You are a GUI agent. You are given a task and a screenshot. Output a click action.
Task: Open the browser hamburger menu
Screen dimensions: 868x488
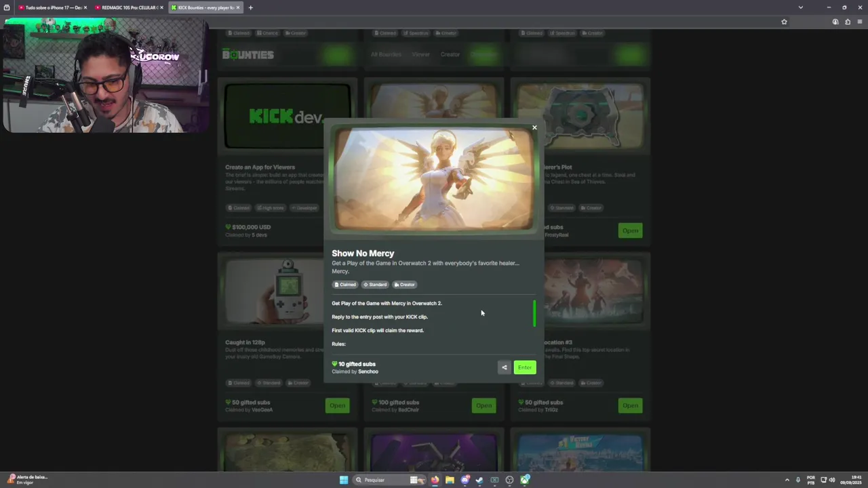[860, 22]
